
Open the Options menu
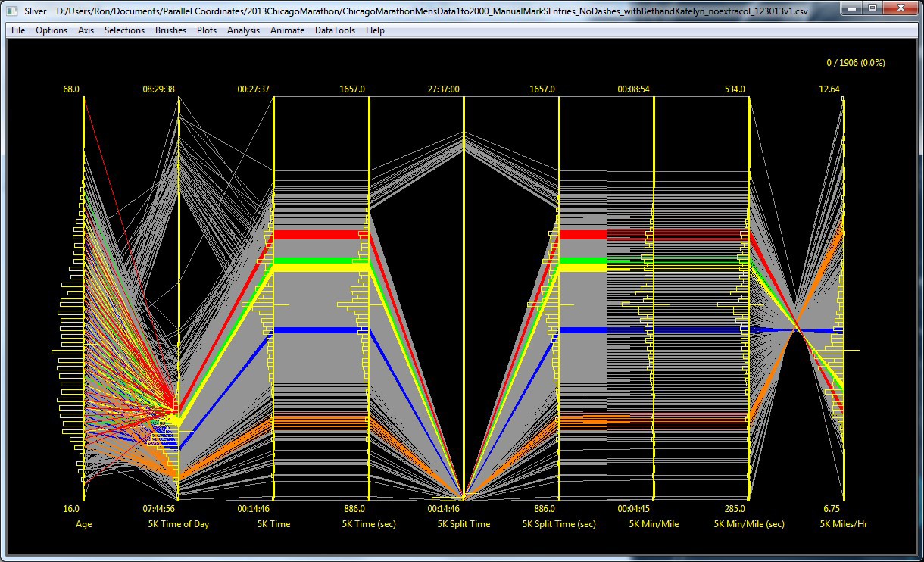52,30
